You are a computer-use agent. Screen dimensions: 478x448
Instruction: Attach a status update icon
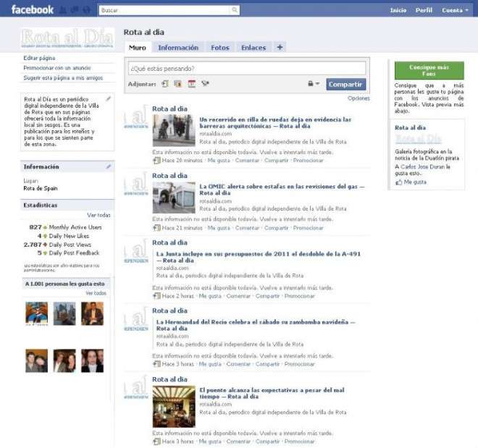pyautogui.click(x=165, y=84)
